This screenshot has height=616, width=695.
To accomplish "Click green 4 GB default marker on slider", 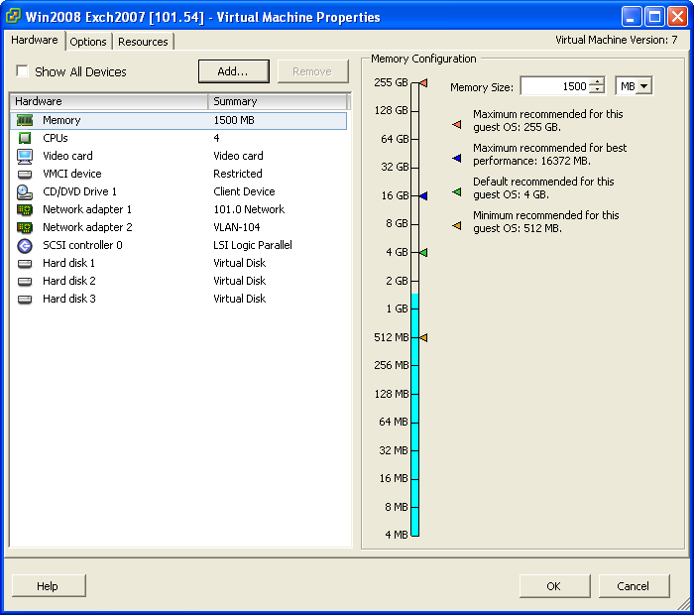I will 423,252.
